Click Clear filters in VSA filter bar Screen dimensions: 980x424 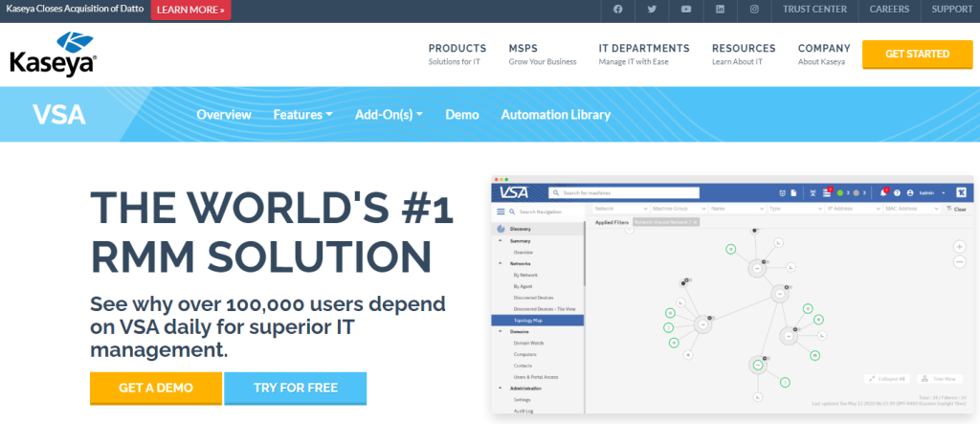click(956, 209)
